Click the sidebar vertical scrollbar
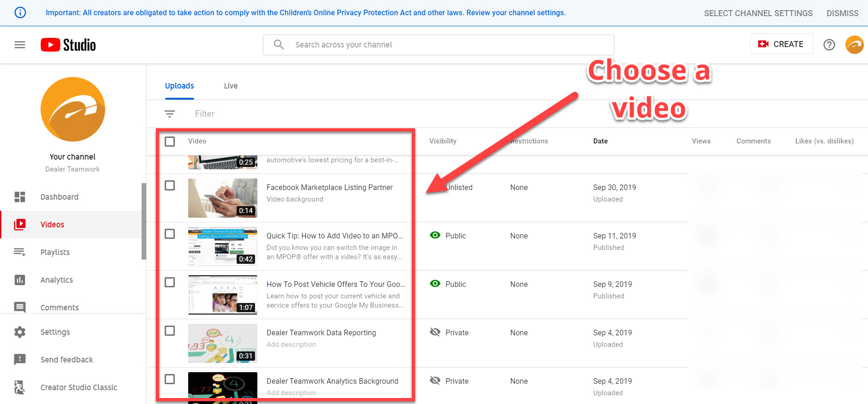Image resolution: width=868 pixels, height=404 pixels. [x=144, y=221]
